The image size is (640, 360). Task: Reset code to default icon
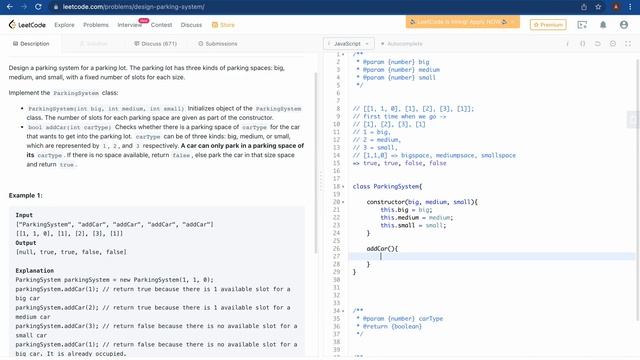click(598, 44)
